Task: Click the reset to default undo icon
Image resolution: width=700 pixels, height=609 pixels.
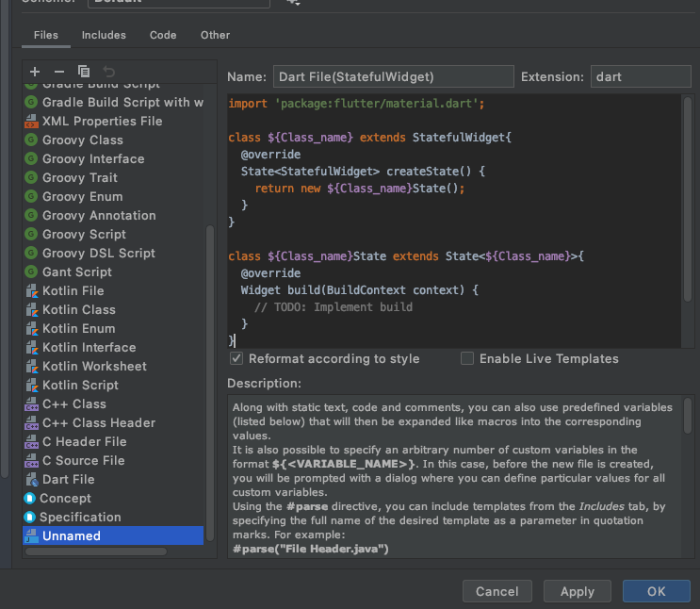Action: [x=109, y=72]
